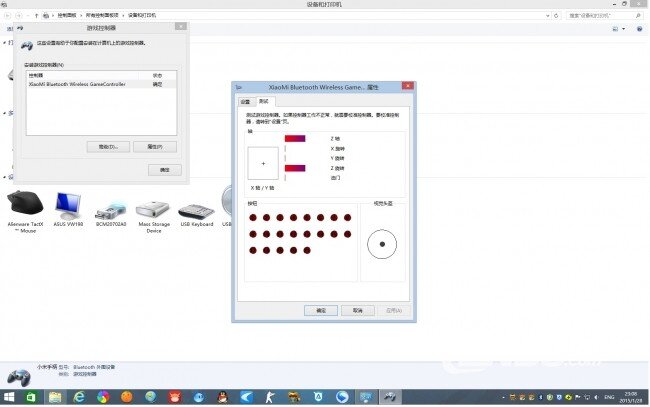Screen dimensions: 650x407
Task: Open the Explorer help question-mark icon
Action: click(640, 29)
